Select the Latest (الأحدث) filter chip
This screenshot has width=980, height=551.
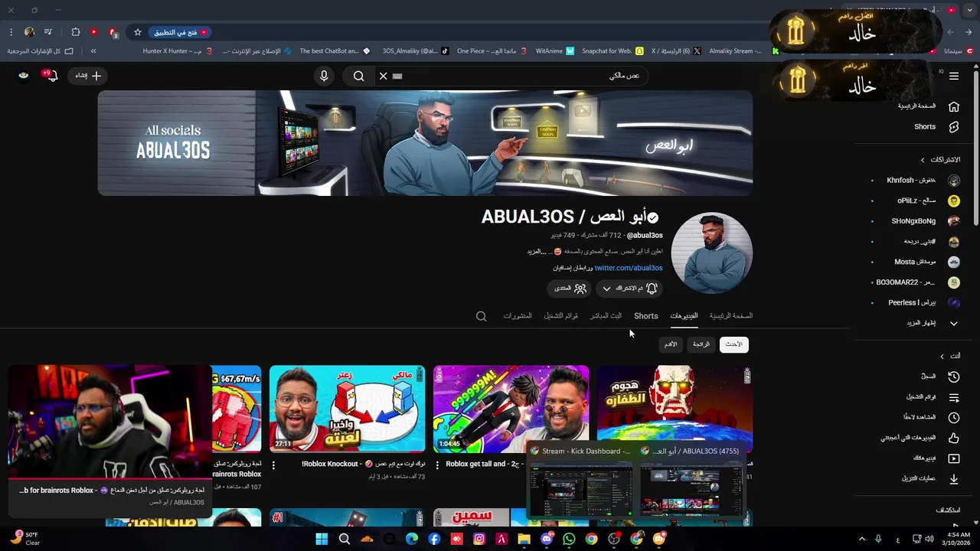coord(734,344)
